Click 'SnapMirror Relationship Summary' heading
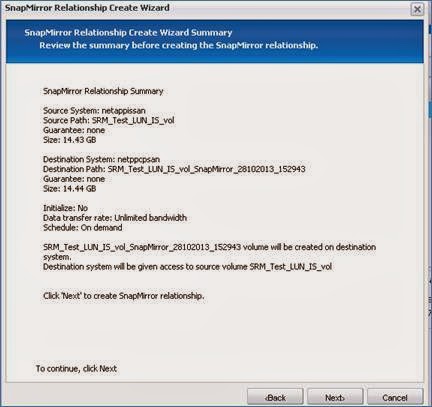This screenshot has width=432, height=407. [x=103, y=91]
